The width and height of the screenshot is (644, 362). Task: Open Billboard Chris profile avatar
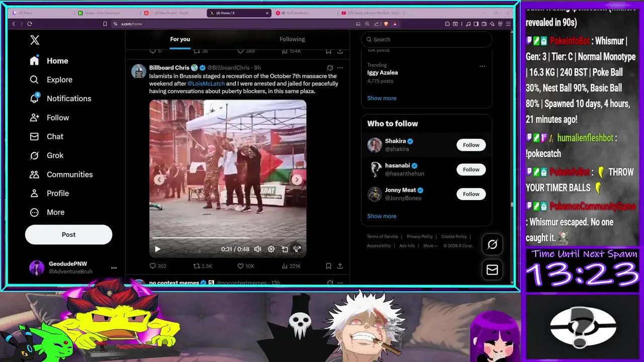(x=138, y=71)
